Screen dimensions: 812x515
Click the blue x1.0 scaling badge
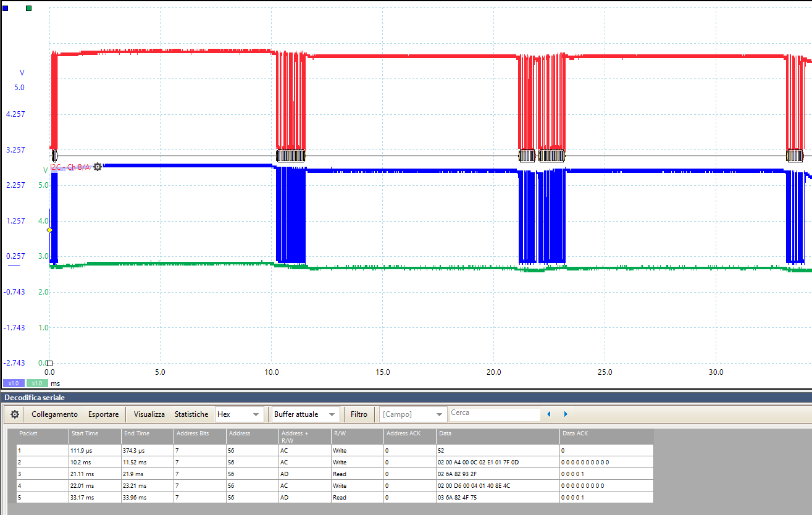click(12, 383)
